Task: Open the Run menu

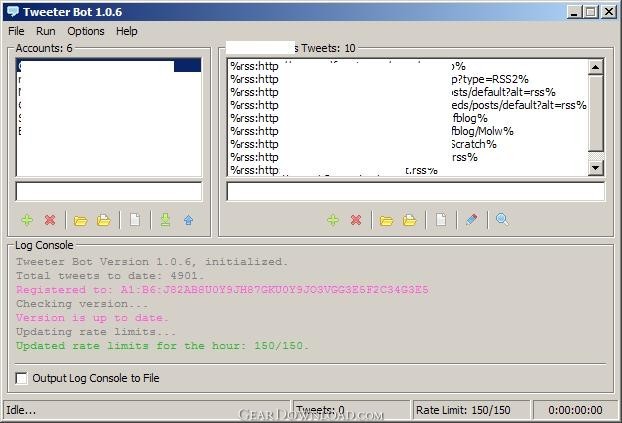Action: coord(46,31)
